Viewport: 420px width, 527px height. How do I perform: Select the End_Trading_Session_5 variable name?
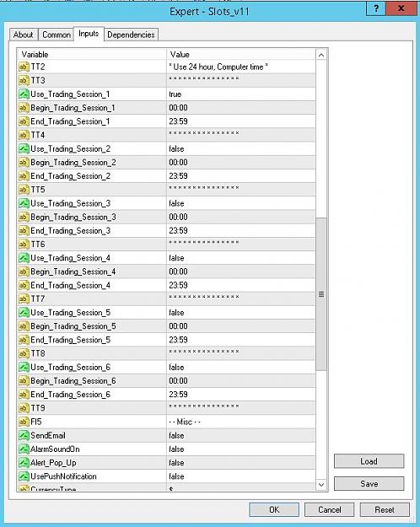70,340
